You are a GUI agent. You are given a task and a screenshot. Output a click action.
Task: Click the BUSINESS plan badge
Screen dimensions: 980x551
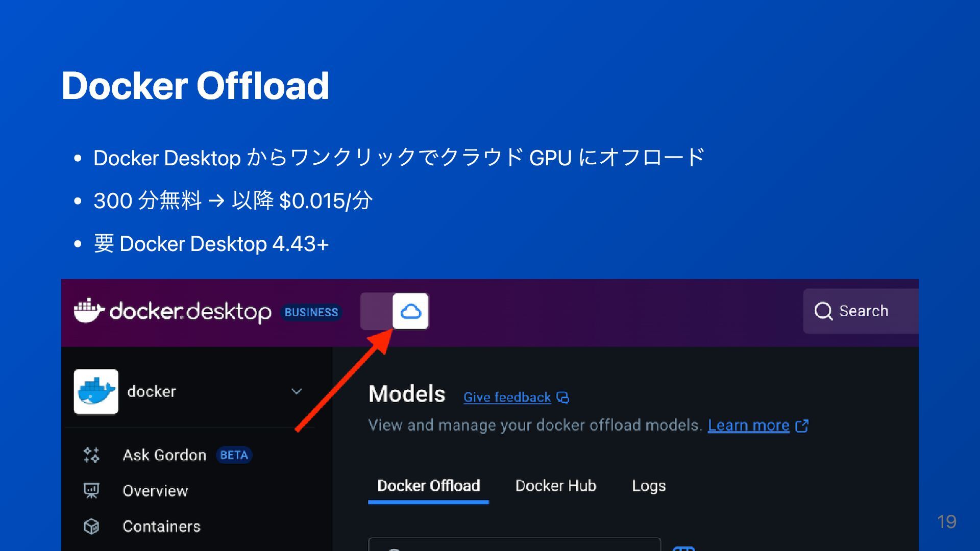coord(311,312)
